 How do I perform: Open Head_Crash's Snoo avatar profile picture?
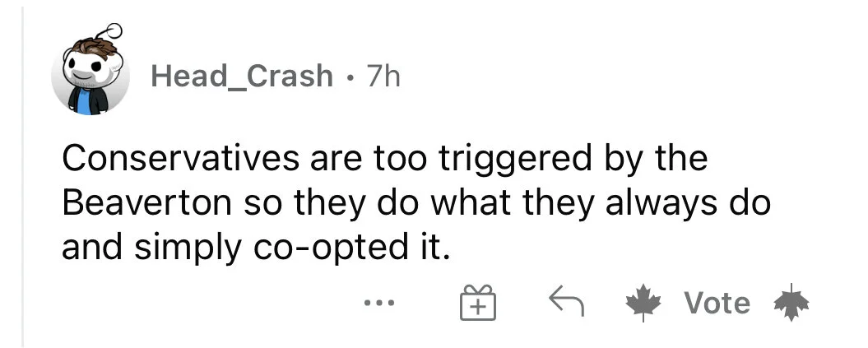pyautogui.click(x=91, y=70)
